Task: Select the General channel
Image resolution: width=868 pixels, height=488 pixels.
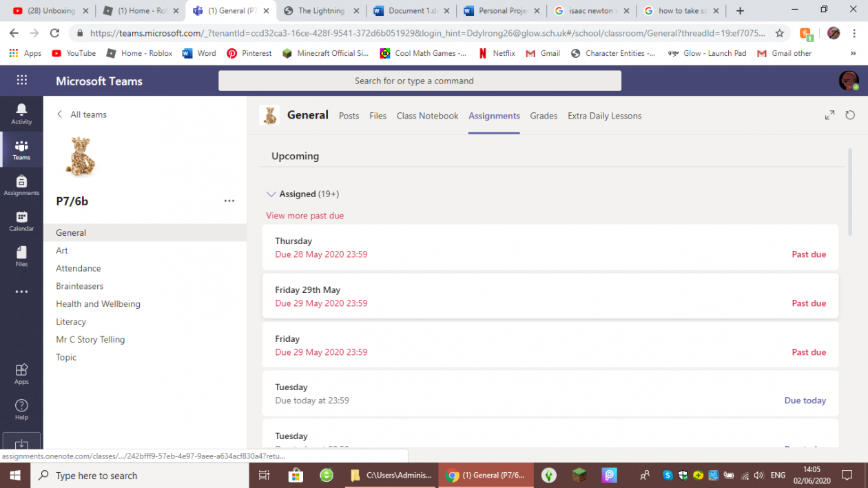Action: click(145, 233)
